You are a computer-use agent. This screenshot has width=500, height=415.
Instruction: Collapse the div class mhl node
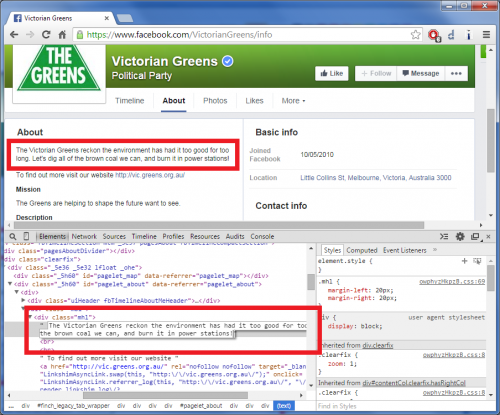click(x=30, y=317)
